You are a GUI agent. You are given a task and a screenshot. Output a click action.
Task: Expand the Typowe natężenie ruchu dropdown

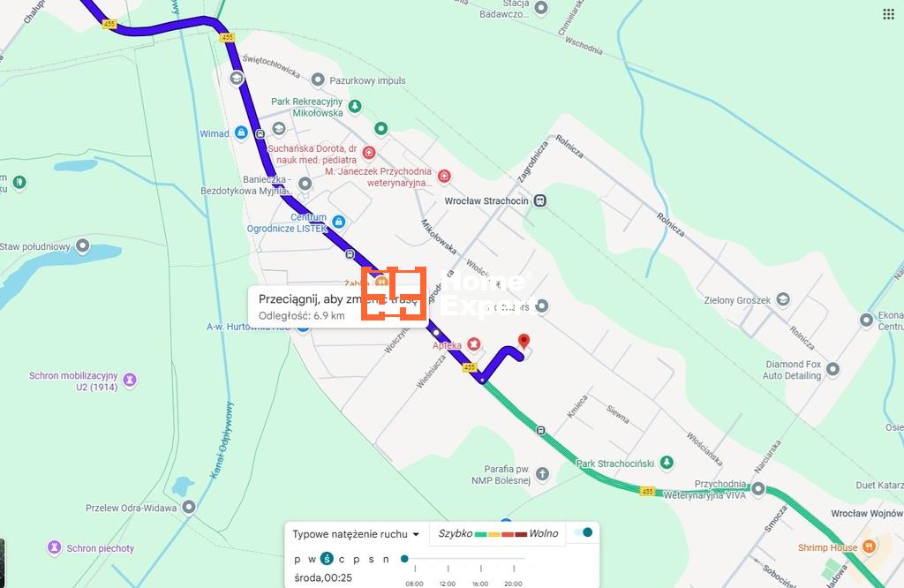point(356,534)
